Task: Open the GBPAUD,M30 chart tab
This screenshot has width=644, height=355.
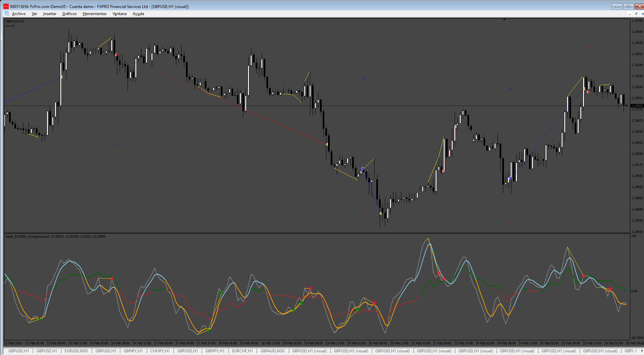Action: pyautogui.click(x=272, y=351)
